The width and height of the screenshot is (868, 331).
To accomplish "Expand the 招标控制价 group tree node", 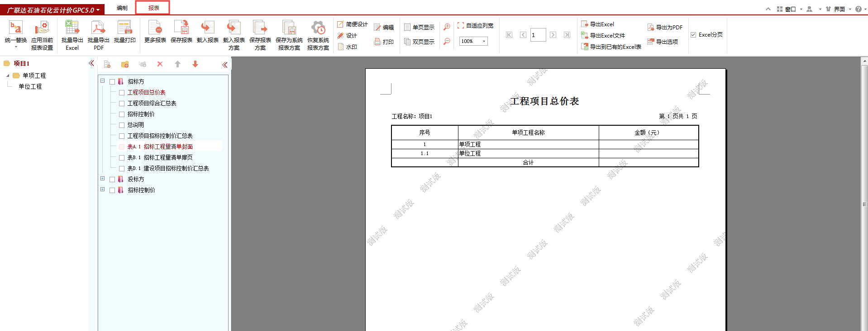I will (103, 189).
